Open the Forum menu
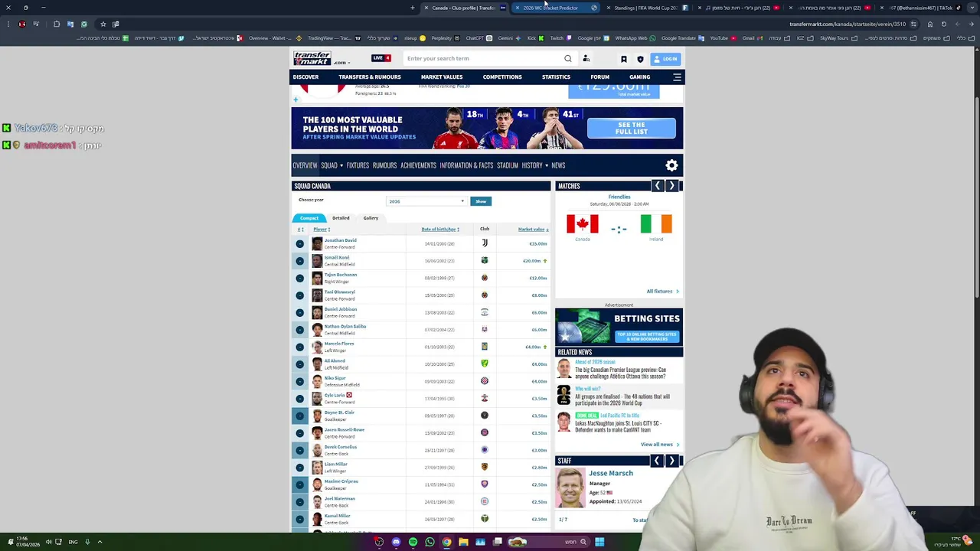980x551 pixels. (599, 77)
